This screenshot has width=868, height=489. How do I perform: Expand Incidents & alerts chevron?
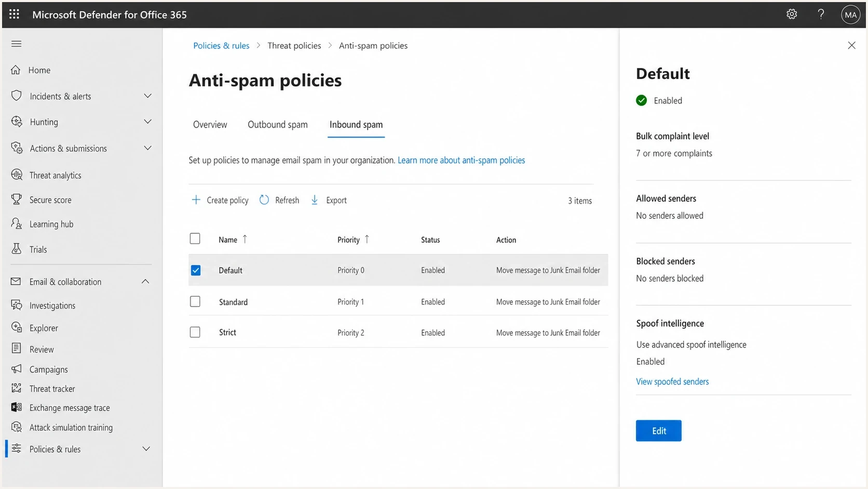click(147, 96)
